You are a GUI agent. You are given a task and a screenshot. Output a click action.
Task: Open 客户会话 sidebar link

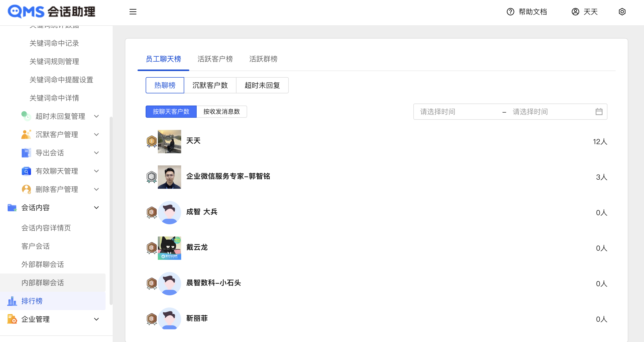(x=36, y=246)
